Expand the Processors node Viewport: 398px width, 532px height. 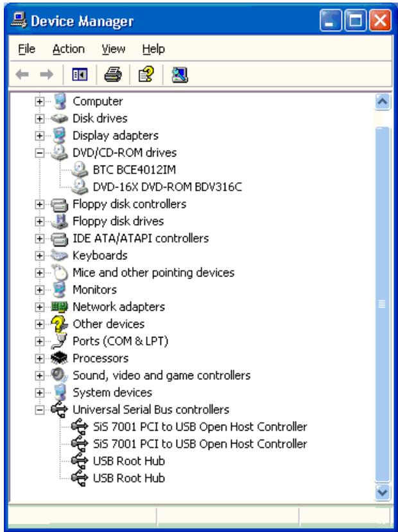40,359
